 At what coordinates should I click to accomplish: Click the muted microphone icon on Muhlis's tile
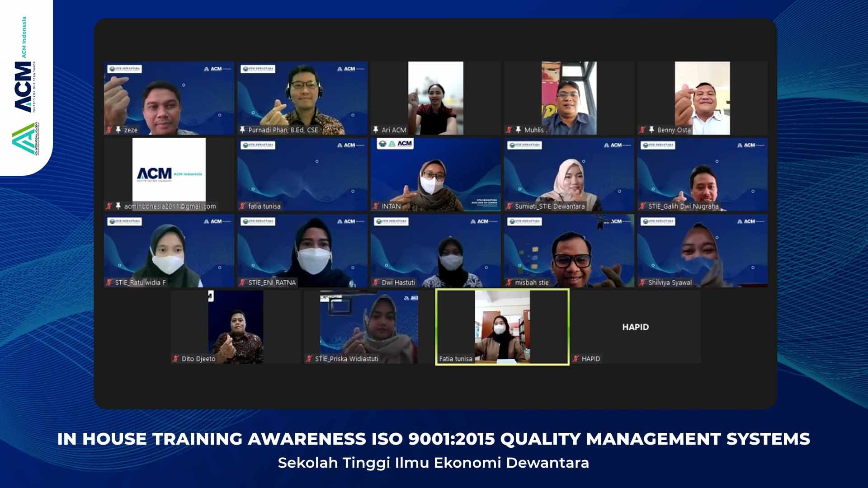pos(509,130)
